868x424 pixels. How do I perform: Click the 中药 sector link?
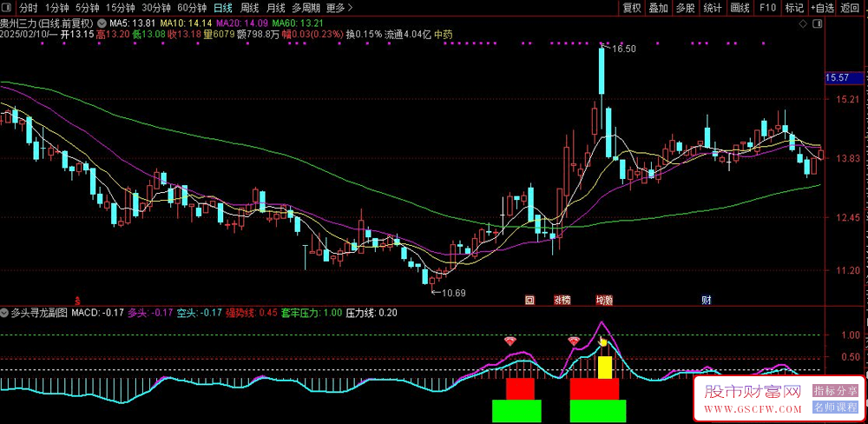pos(444,35)
